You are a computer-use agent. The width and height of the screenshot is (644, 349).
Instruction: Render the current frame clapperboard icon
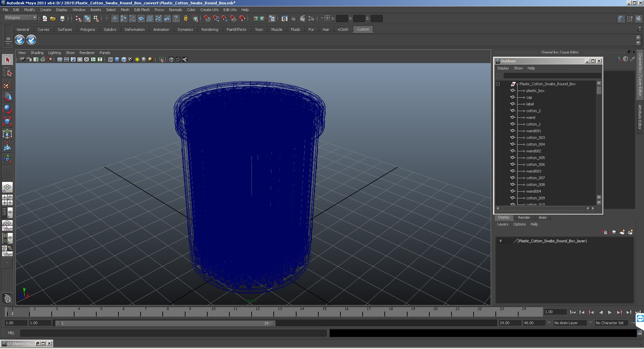coord(293,18)
